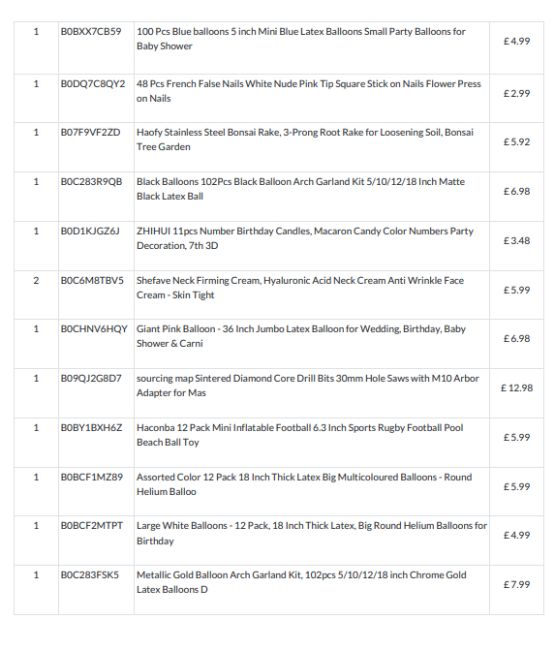Click product code B0C283R9QB
555x650 pixels.
pos(91,182)
